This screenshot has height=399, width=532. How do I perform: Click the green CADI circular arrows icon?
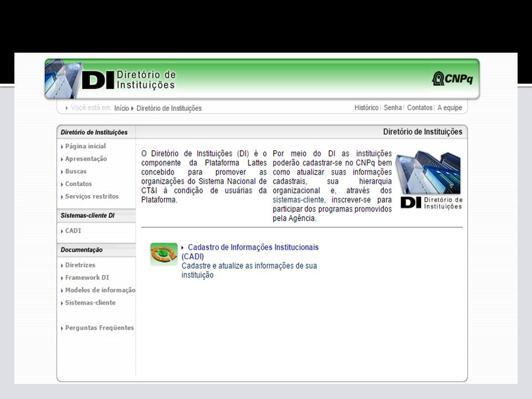[164, 254]
